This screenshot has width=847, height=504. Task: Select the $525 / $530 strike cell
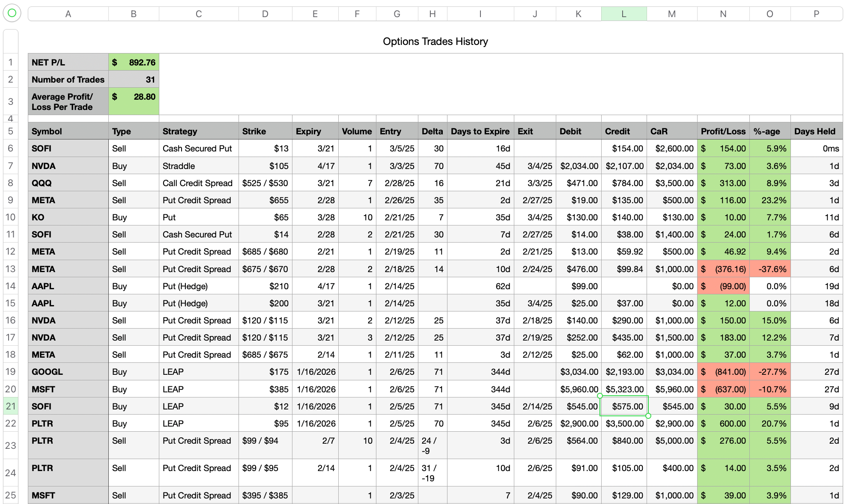pos(265,183)
